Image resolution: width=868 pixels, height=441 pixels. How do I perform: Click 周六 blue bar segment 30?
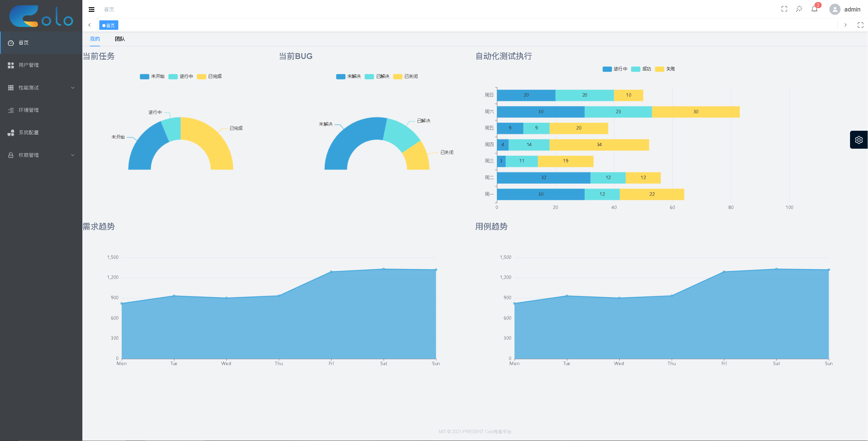click(x=541, y=112)
